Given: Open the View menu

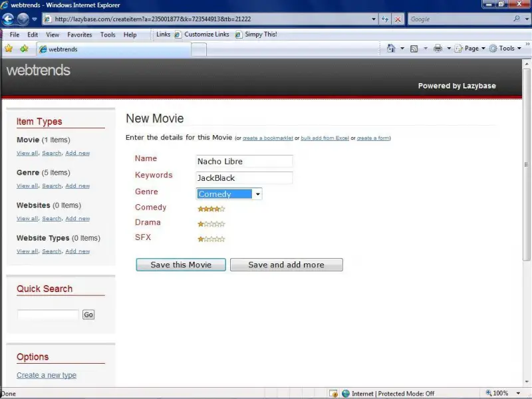Looking at the screenshot, I should point(53,35).
